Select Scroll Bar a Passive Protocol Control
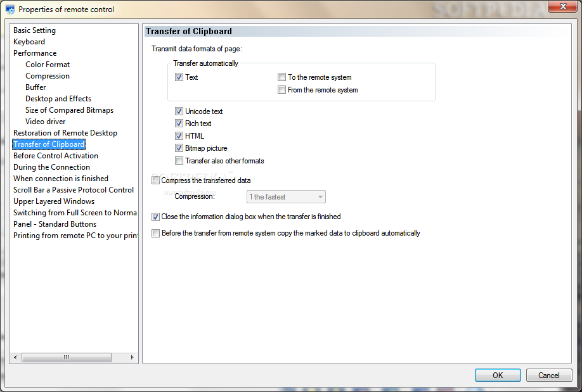This screenshot has height=392, width=582. (74, 190)
